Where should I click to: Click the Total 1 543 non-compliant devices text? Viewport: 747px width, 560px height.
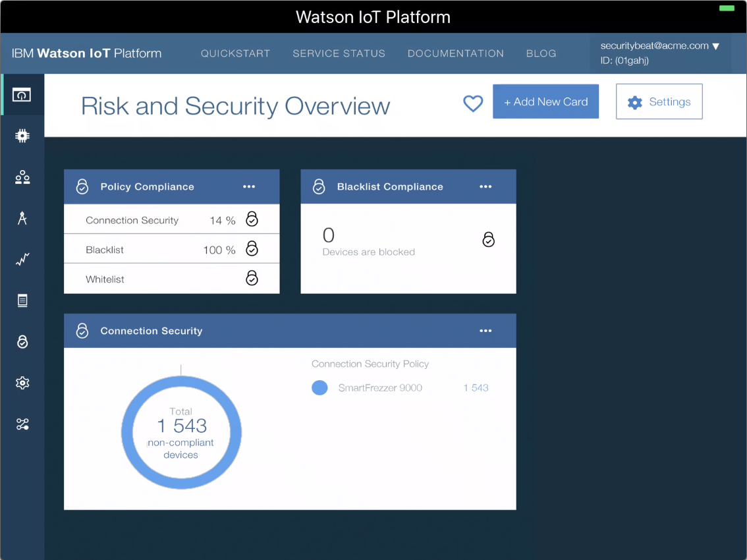(181, 433)
